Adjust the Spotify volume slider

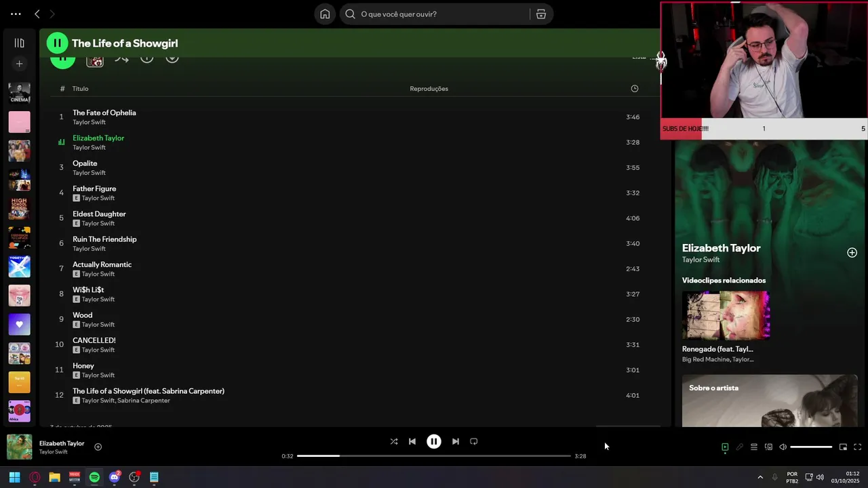pyautogui.click(x=811, y=447)
